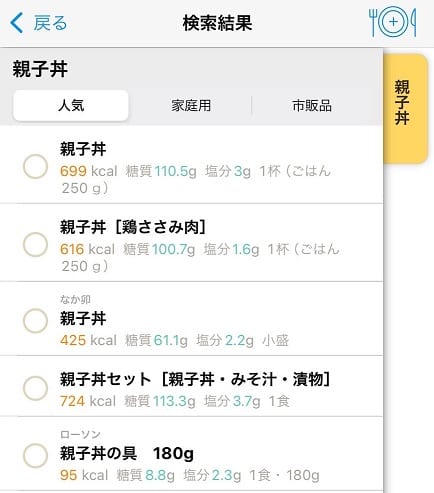The height and width of the screenshot is (493, 434).
Task: Switch to the 家庭用 tab
Action: pos(191,105)
